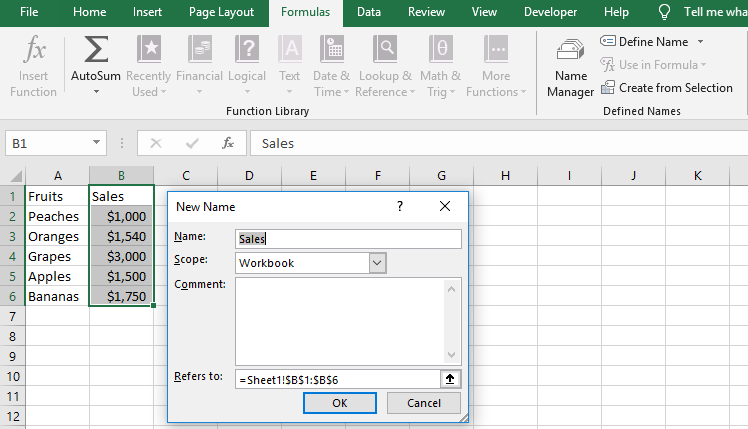Screen dimensions: 748x429
Task: Click the Recently Used functions icon
Action: [x=149, y=50]
